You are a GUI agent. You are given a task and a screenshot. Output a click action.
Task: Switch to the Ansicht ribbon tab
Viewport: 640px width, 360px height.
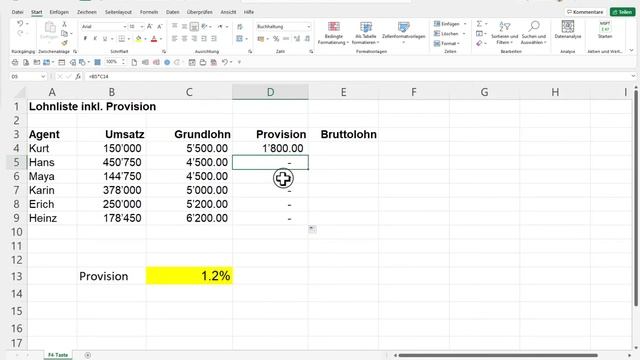pos(228,12)
